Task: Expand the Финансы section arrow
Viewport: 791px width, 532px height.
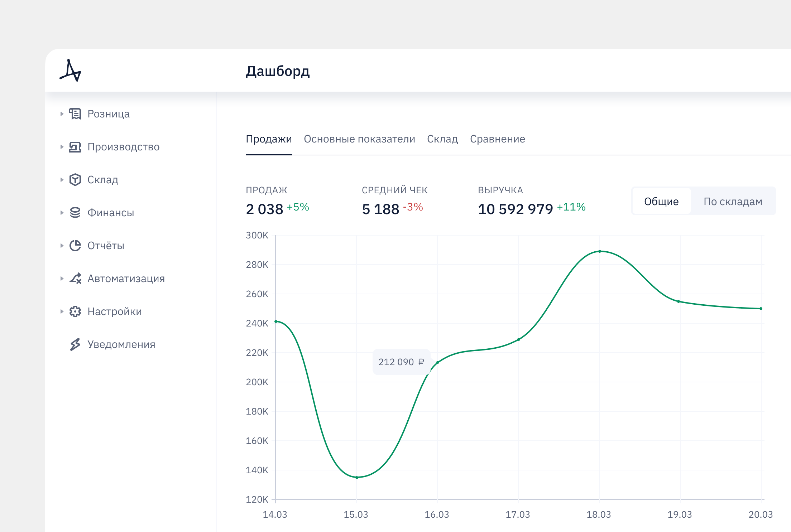Action: [62, 213]
